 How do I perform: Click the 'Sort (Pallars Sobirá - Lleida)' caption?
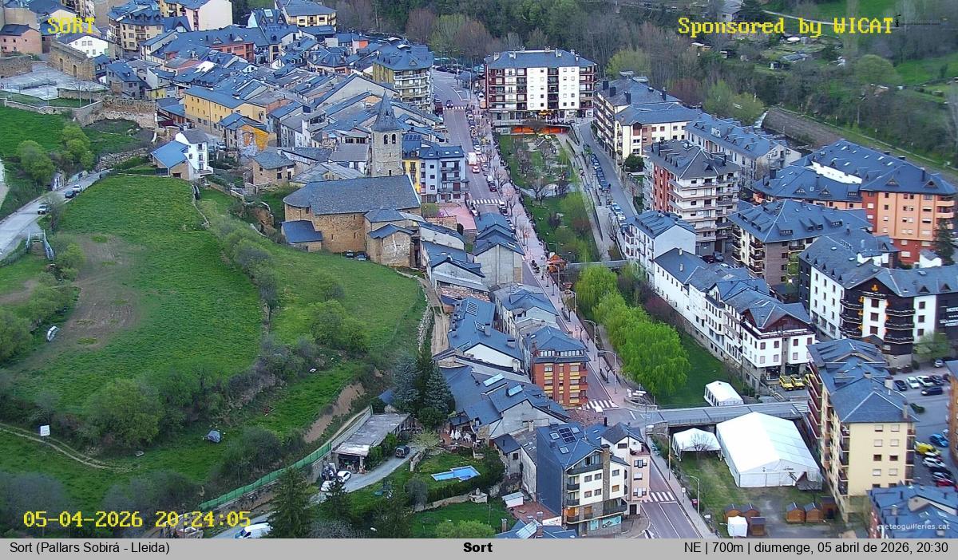pos(89,548)
